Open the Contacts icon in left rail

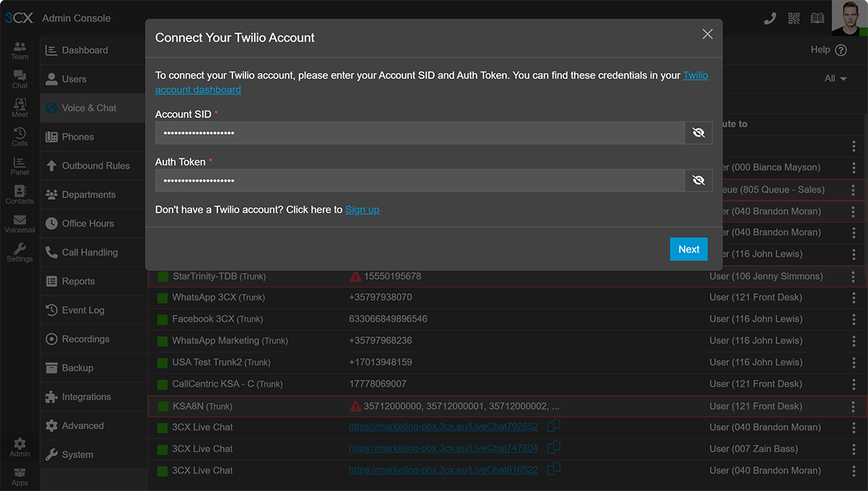coord(19,195)
